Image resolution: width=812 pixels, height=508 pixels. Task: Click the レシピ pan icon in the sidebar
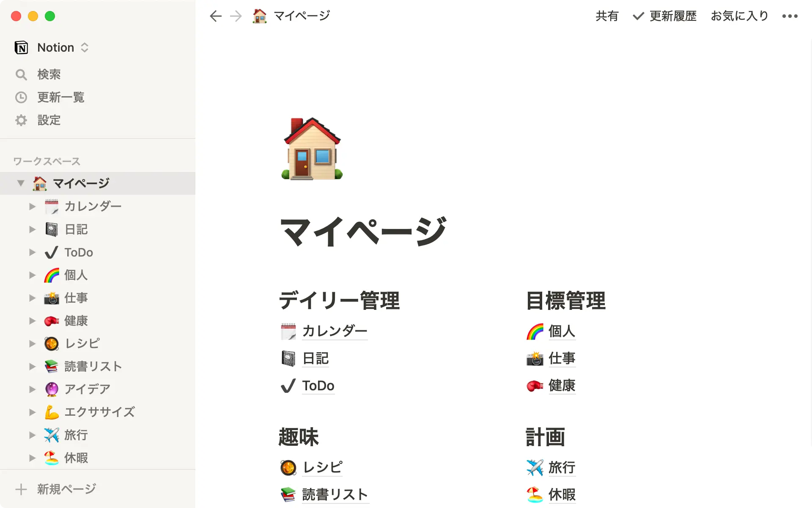[51, 343]
